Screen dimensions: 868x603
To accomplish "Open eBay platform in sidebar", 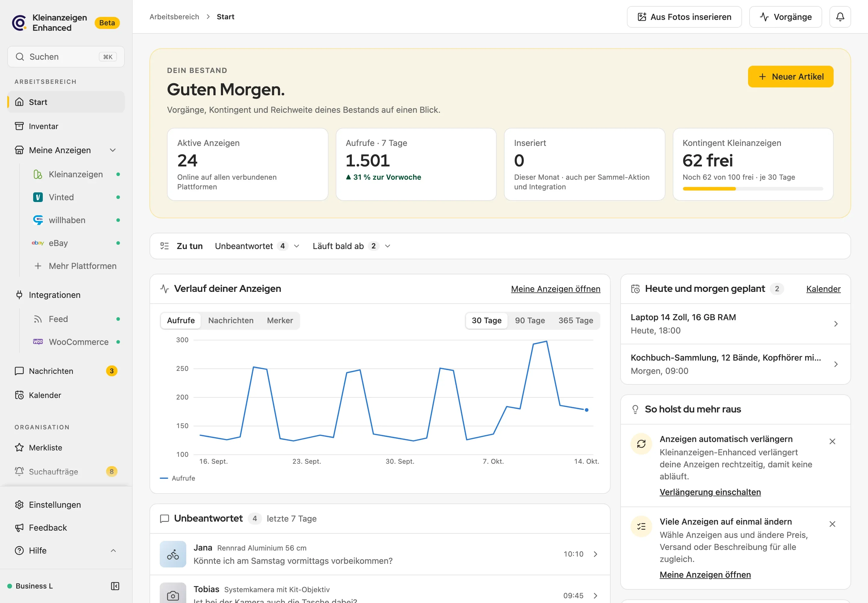I will point(76,243).
